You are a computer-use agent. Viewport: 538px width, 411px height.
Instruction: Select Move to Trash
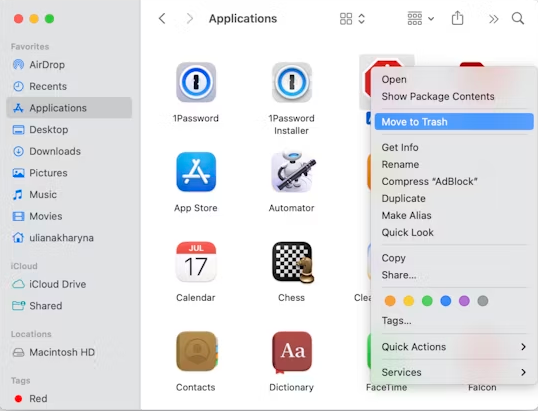pyautogui.click(x=454, y=122)
